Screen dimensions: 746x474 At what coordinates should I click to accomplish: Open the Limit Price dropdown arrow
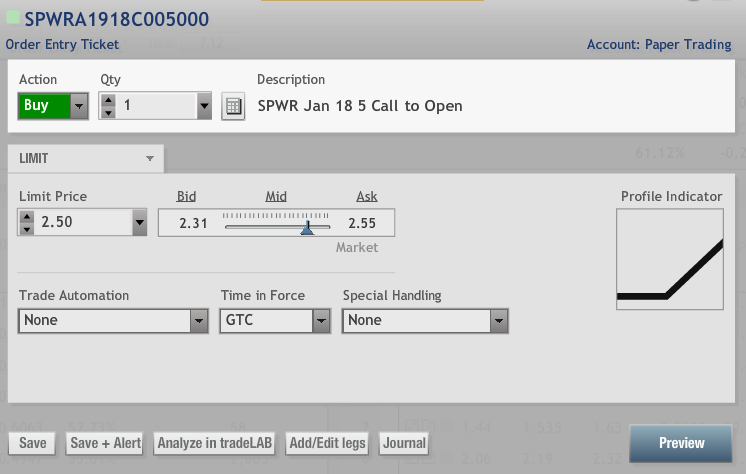pyautogui.click(x=140, y=223)
